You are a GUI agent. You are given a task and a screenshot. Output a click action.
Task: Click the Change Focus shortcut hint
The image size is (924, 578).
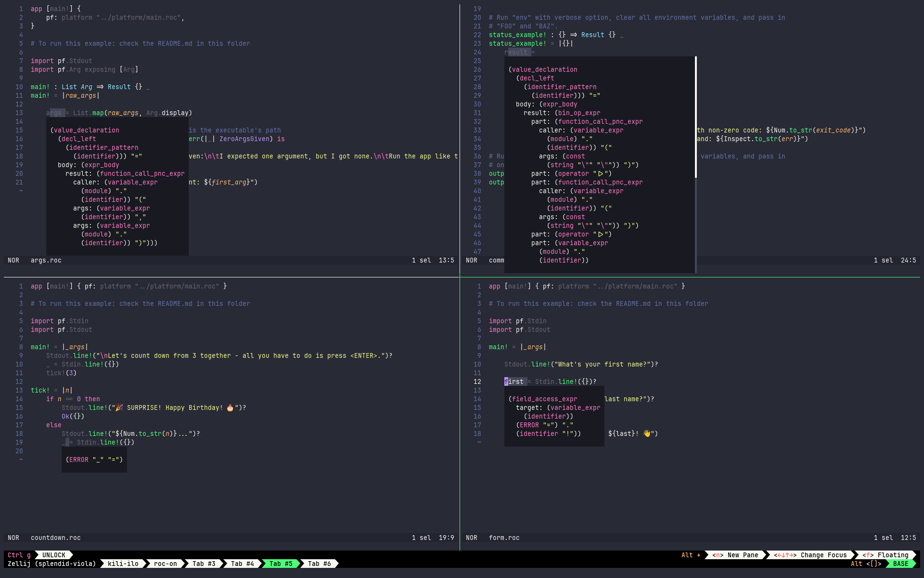pos(810,555)
